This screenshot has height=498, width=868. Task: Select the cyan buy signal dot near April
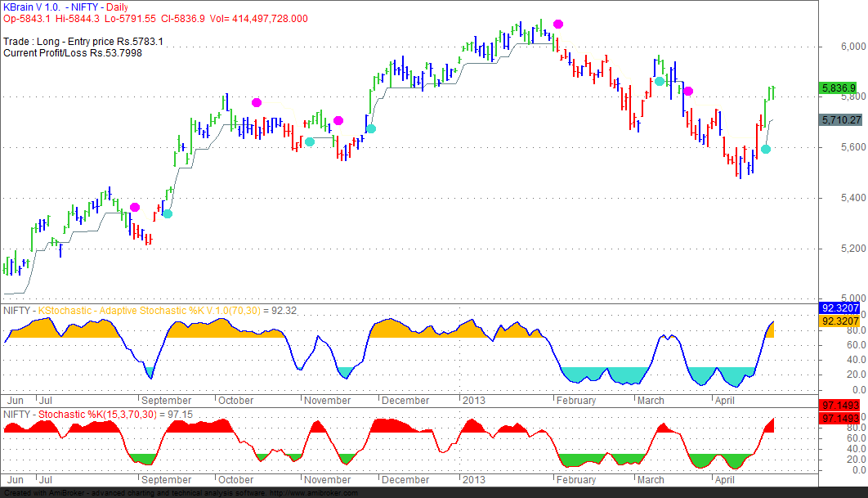(765, 149)
